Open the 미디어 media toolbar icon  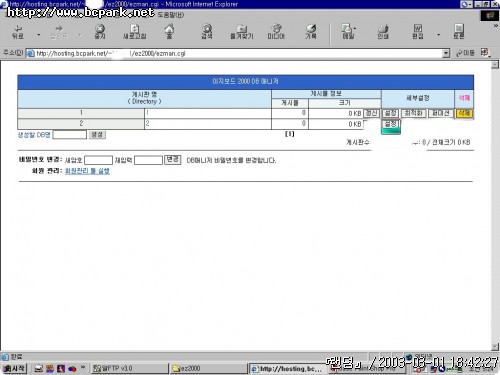pyautogui.click(x=276, y=32)
